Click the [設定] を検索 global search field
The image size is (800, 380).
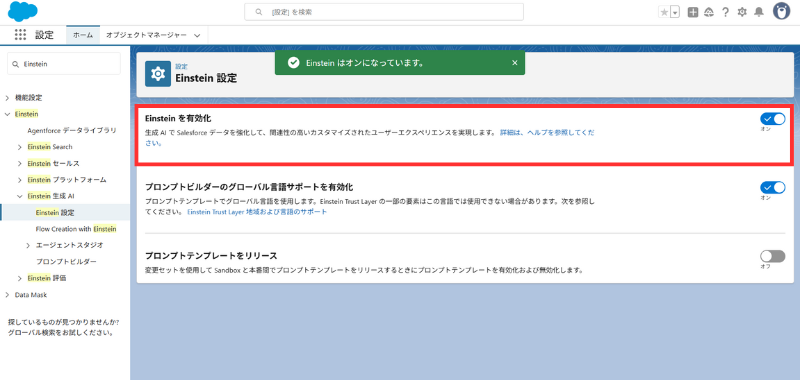coord(384,12)
